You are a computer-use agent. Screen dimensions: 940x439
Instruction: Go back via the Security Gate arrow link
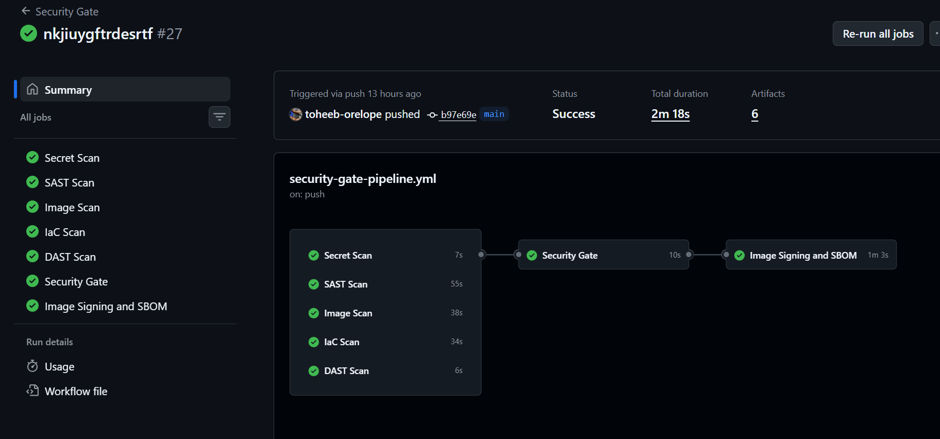pos(59,11)
